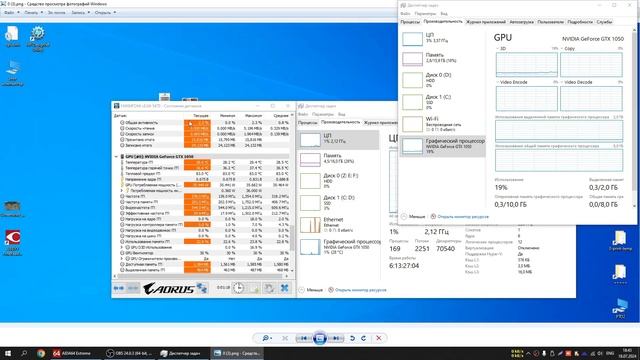This screenshot has height=360, width=640.
Task: Open Эл. почта menu in Photo Viewer
Action: click(x=56, y=13)
